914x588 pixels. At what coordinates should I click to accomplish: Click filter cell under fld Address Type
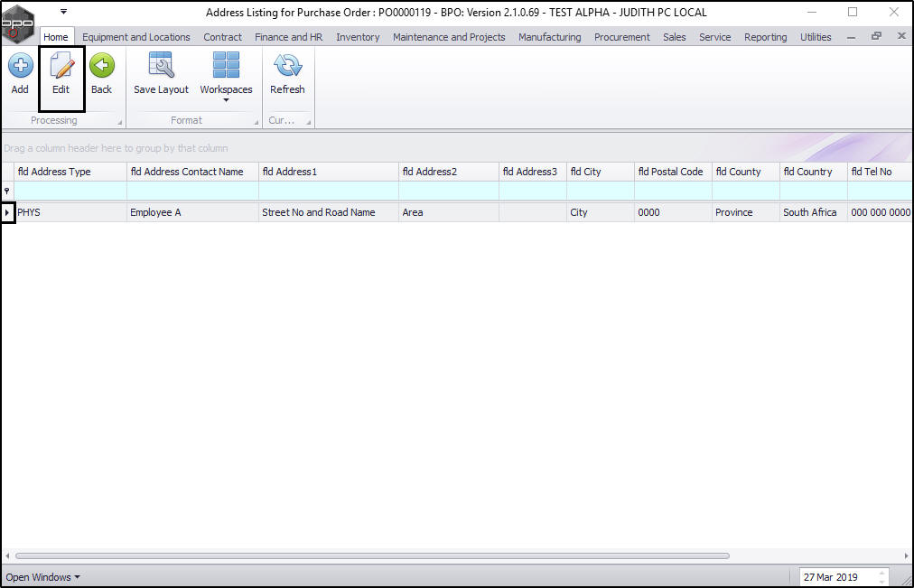click(x=70, y=191)
